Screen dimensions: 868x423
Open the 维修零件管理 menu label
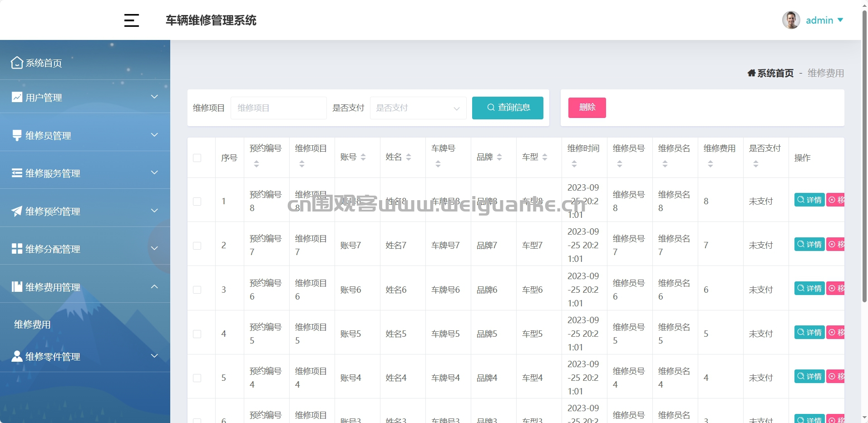click(x=53, y=357)
